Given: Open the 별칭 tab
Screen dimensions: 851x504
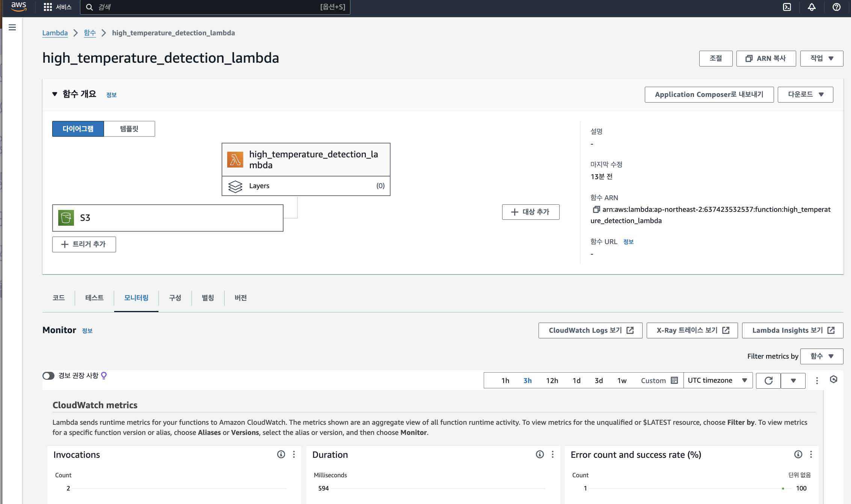Looking at the screenshot, I should (208, 298).
